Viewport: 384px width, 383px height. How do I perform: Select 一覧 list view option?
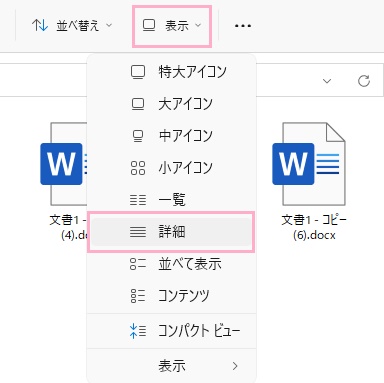[x=171, y=200]
